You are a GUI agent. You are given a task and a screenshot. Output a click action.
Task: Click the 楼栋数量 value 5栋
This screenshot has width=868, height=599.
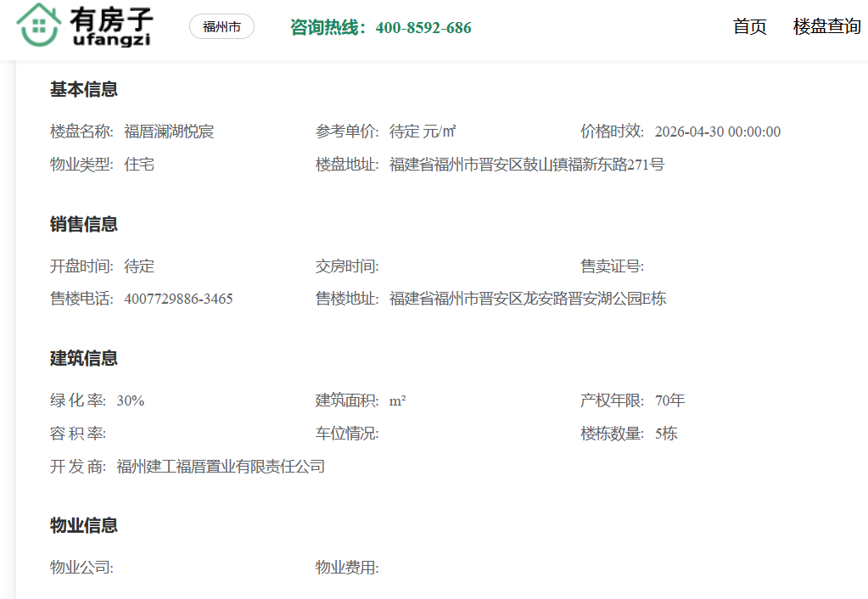666,434
